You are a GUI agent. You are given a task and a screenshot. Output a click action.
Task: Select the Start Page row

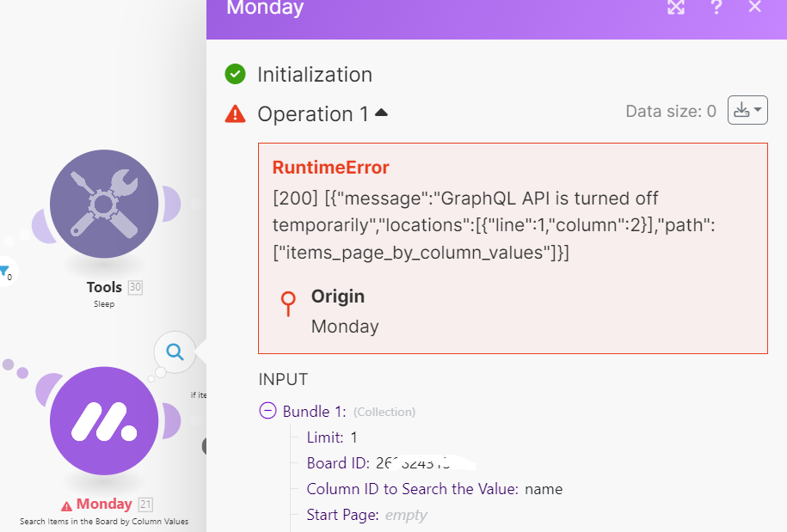367,515
